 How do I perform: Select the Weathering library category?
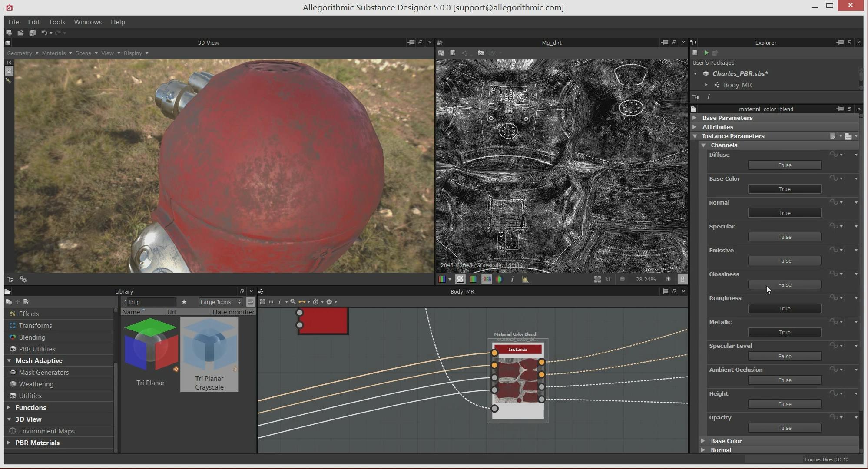point(36,384)
